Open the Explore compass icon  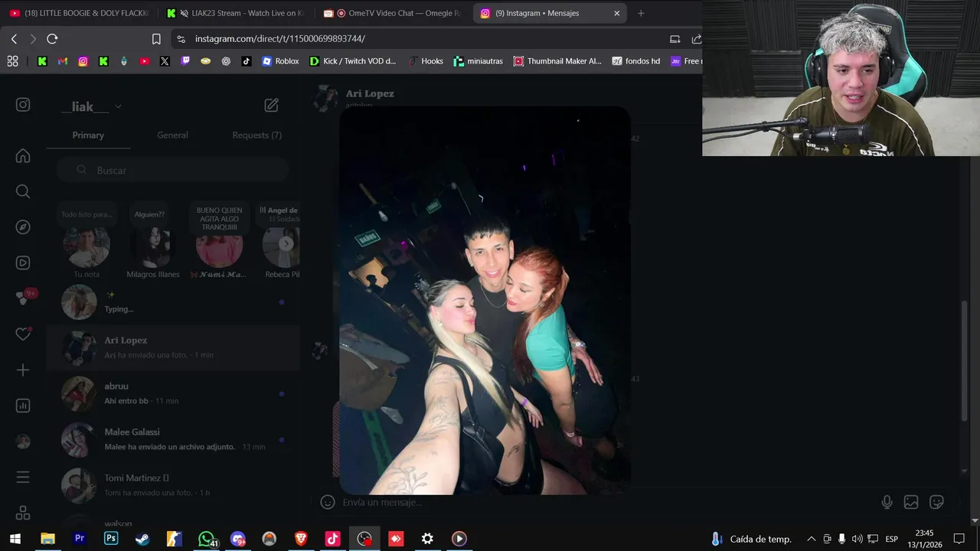point(23,227)
